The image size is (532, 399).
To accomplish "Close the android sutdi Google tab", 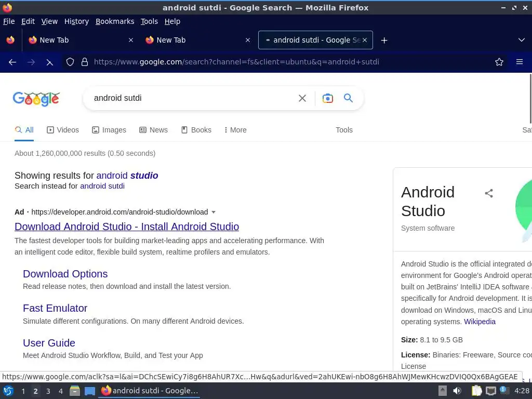I will point(365,40).
